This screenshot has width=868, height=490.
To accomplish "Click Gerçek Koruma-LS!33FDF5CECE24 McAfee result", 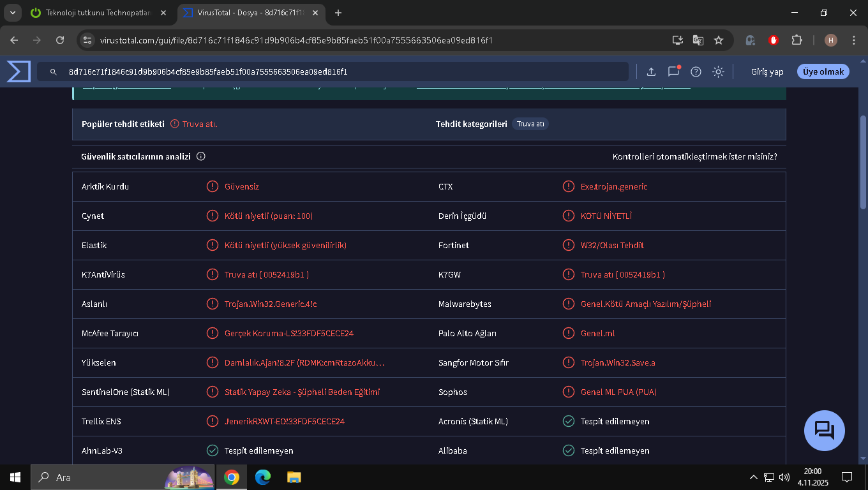I will [x=289, y=333].
